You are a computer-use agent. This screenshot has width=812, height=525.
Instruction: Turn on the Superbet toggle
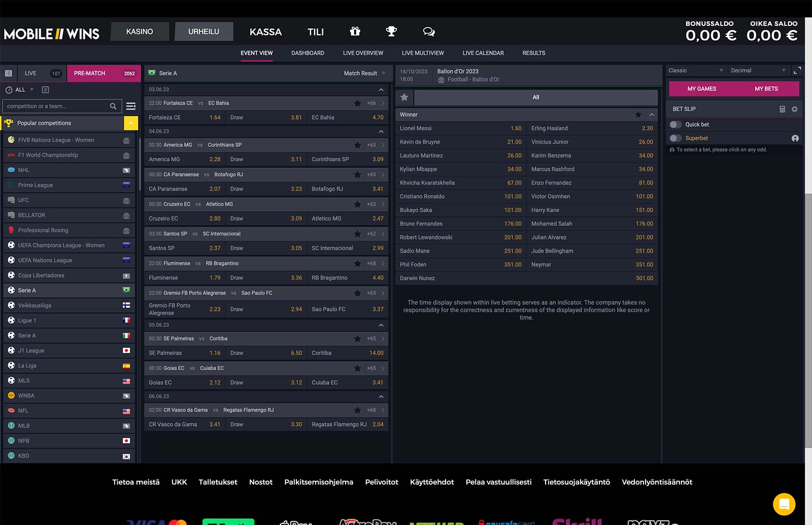pyautogui.click(x=675, y=138)
